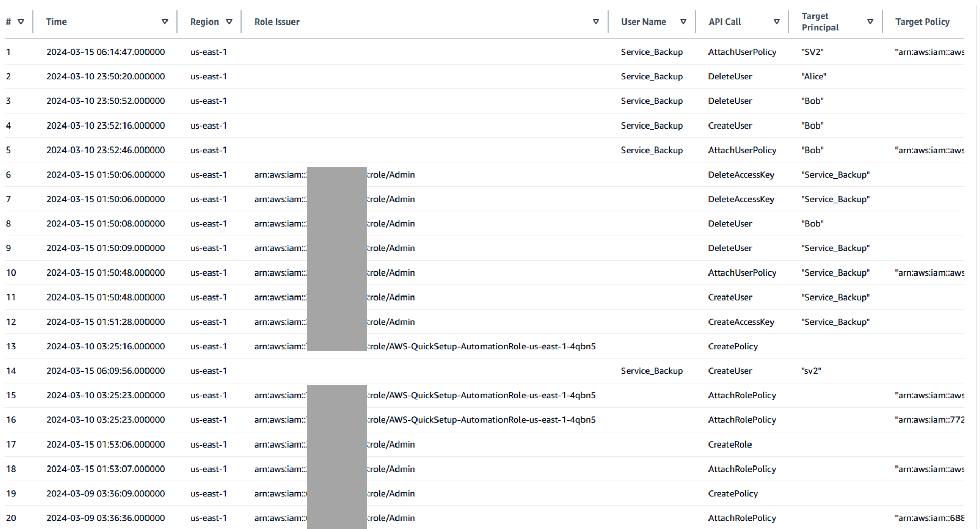
Task: Click the Target Policy column header
Action: pos(922,22)
